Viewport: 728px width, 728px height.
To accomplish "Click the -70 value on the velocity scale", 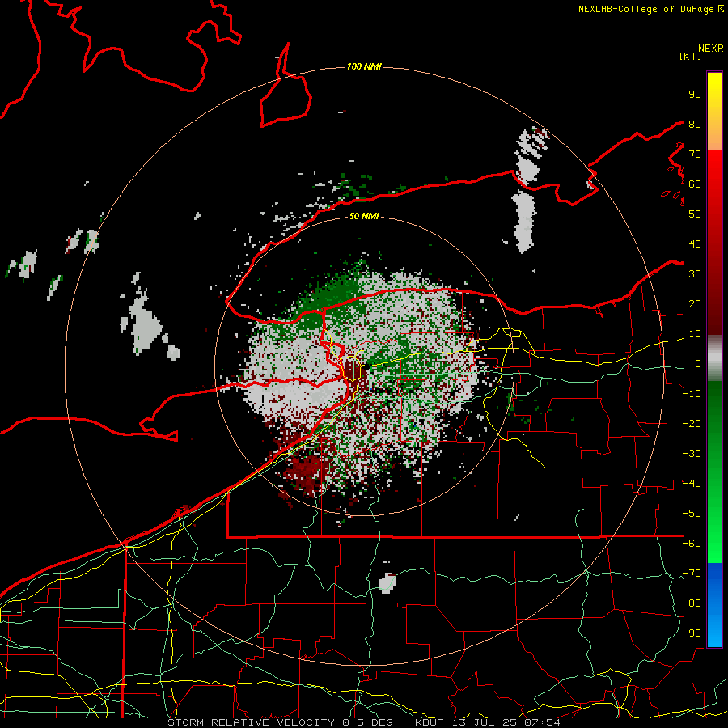I will (x=692, y=574).
